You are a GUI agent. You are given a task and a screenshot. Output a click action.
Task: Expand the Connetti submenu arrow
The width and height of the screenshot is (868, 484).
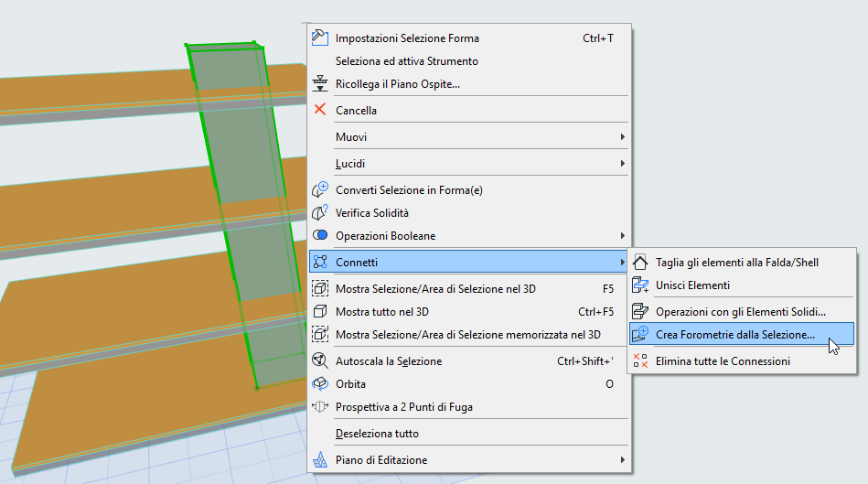(x=622, y=262)
